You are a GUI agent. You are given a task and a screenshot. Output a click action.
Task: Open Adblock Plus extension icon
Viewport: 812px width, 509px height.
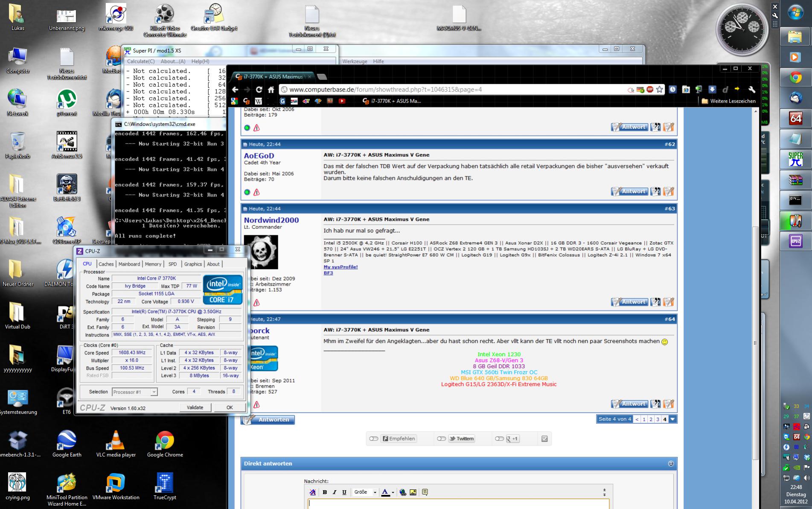point(650,90)
